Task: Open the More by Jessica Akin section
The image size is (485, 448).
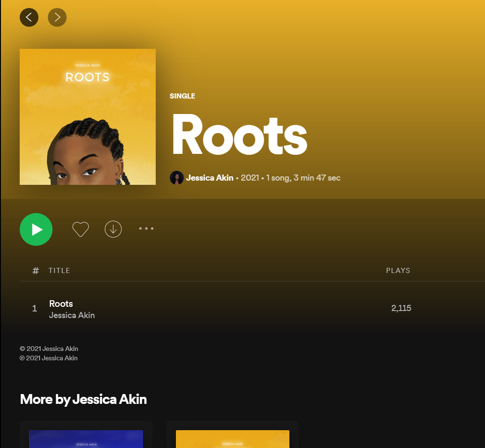Action: tap(83, 399)
